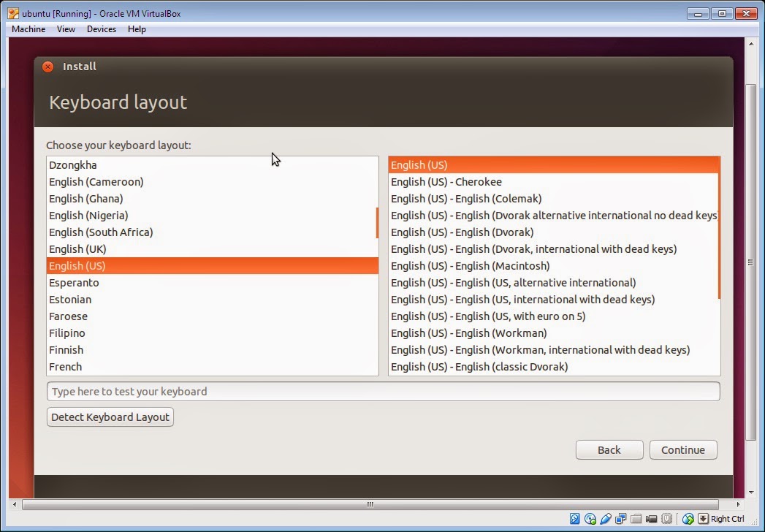Screen dimensions: 765x532
Task: Click the scroll-up arrow of the VM window
Action: (x=751, y=44)
